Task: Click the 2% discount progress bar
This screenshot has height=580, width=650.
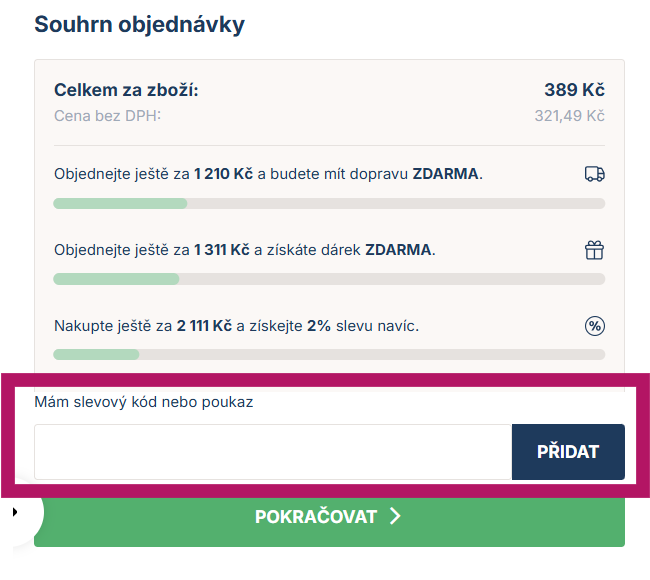Action: tap(329, 354)
